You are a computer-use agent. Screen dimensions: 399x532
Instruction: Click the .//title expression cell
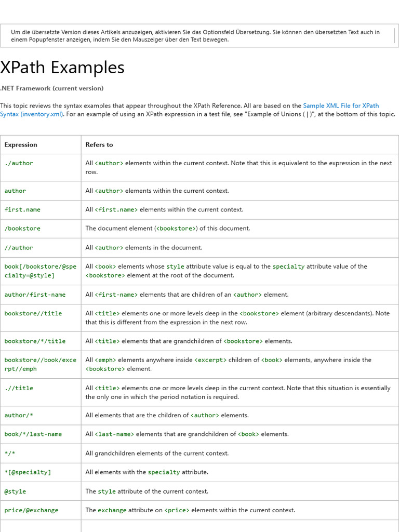pos(19,388)
